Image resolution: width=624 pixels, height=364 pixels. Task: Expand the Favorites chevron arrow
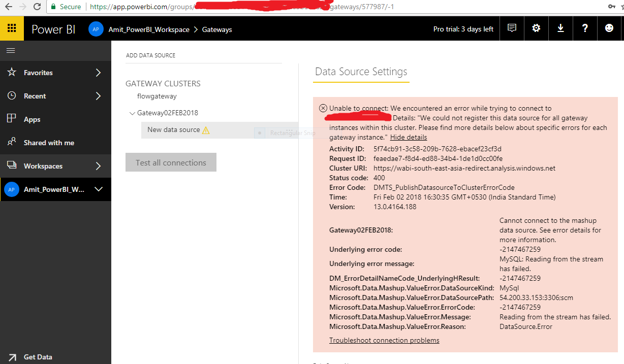(99, 73)
